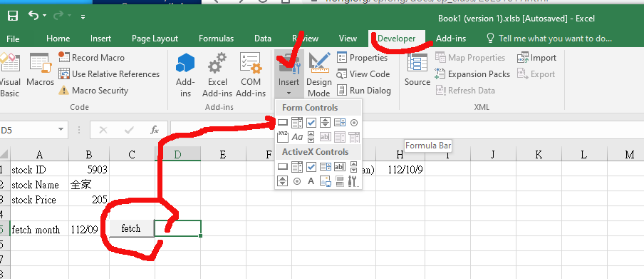Viewport: 644px width, 279px height.
Task: Select cell B3 containing 205
Action: (x=89, y=200)
